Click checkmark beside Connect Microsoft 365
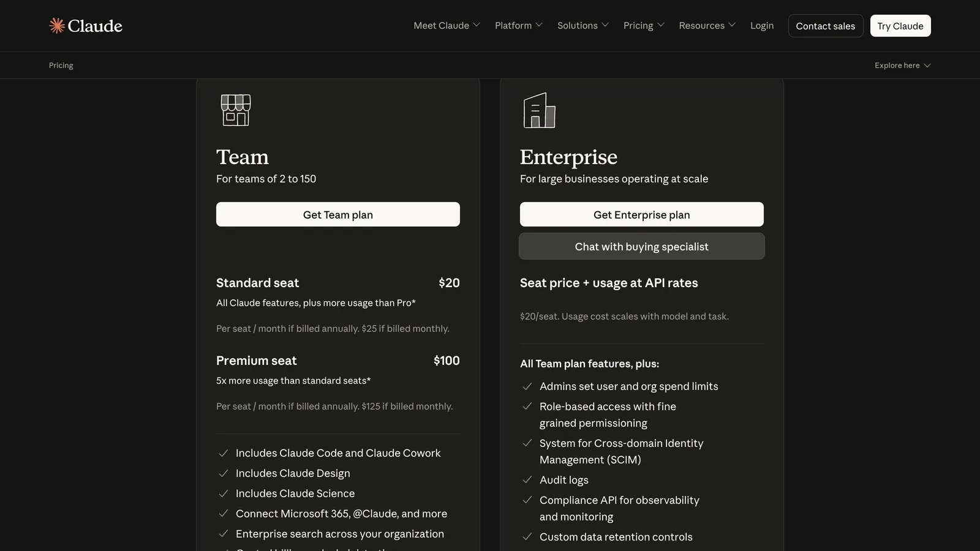 [224, 514]
